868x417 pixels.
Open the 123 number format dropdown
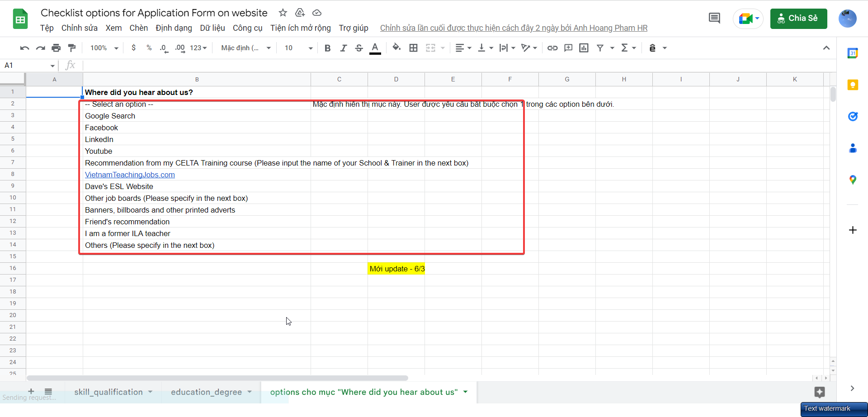point(198,48)
